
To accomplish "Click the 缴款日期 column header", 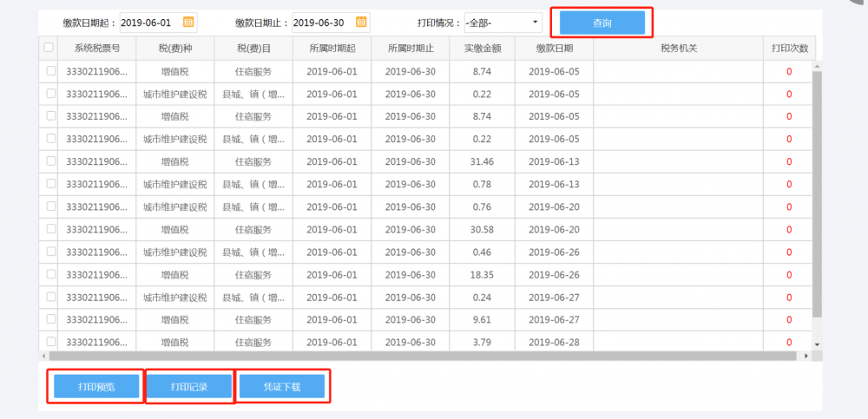I will [554, 49].
